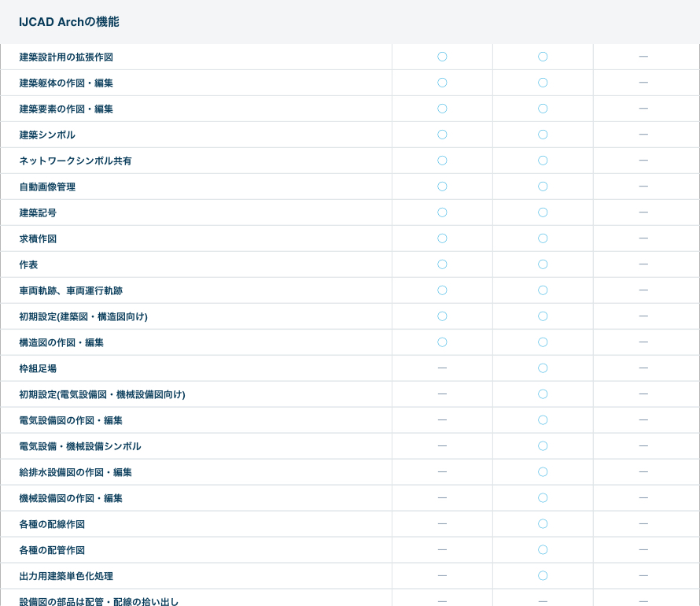Click the 車両軌跡、車両運行軌跡 row label
Viewport: 700px width, 606px height.
click(x=71, y=291)
